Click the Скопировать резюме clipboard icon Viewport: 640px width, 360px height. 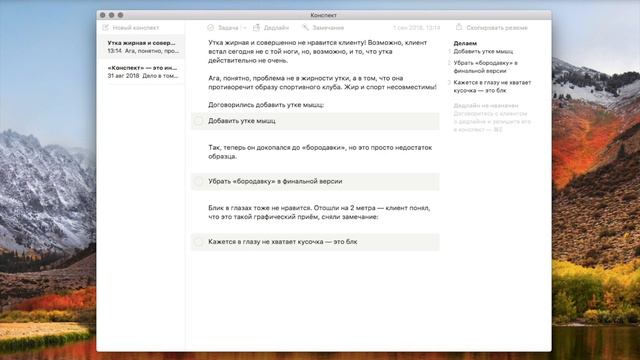pyautogui.click(x=459, y=27)
